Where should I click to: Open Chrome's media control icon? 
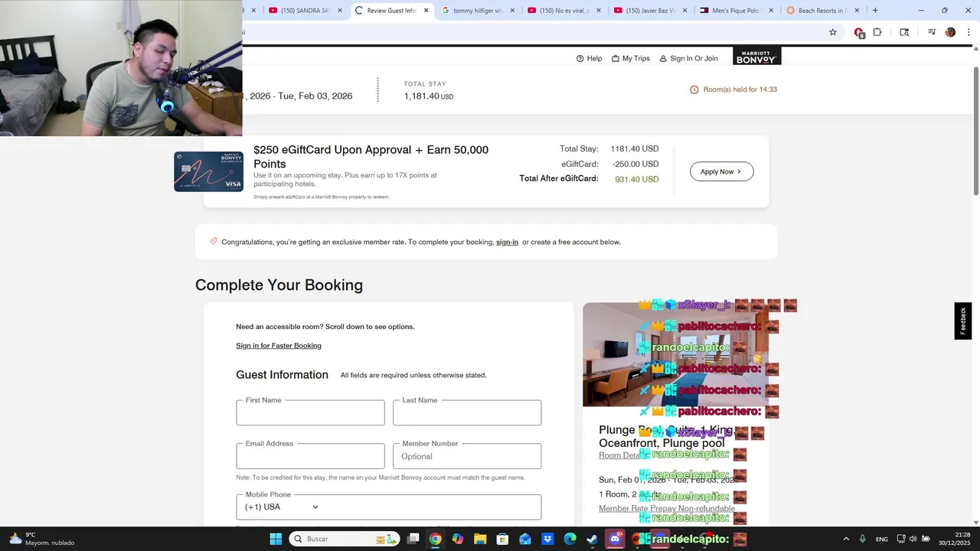[x=932, y=32]
